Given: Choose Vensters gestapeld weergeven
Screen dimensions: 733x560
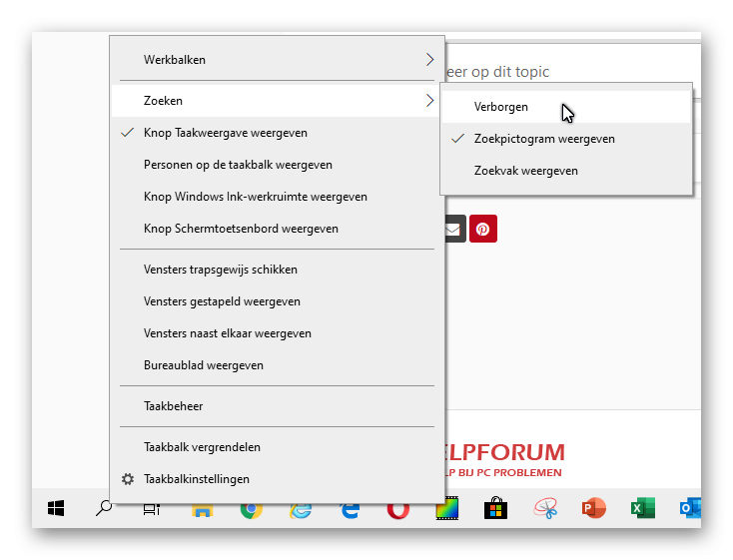Looking at the screenshot, I should coord(278,301).
